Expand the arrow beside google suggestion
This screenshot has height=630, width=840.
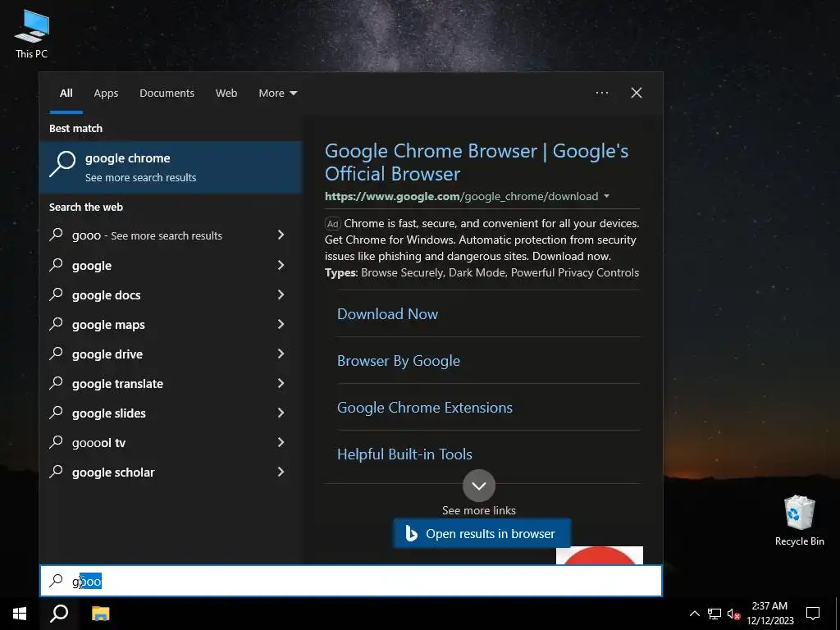281,265
